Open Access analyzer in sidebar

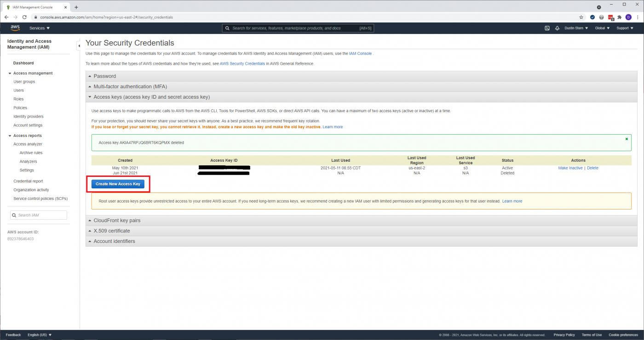[28, 144]
